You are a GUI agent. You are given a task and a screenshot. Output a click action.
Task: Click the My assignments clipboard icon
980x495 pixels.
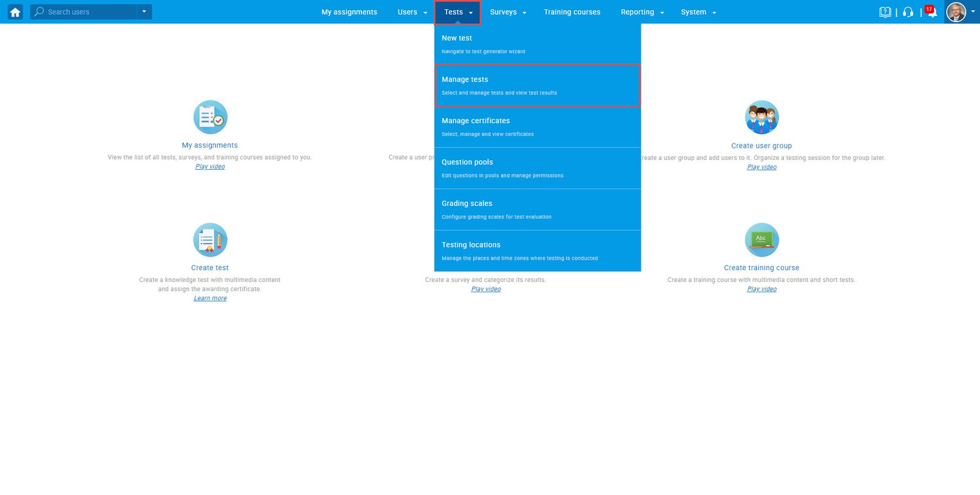210,117
